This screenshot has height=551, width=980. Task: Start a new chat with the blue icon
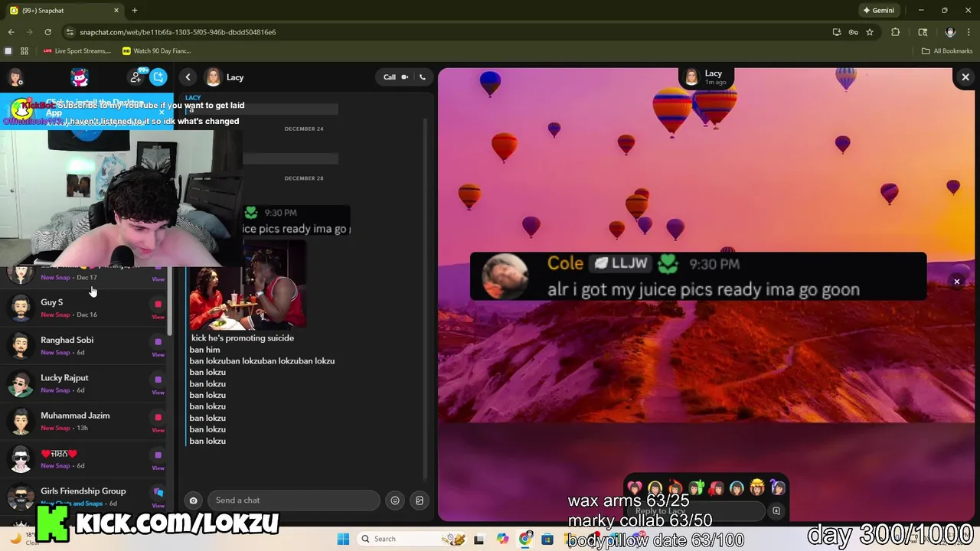[x=158, y=77]
